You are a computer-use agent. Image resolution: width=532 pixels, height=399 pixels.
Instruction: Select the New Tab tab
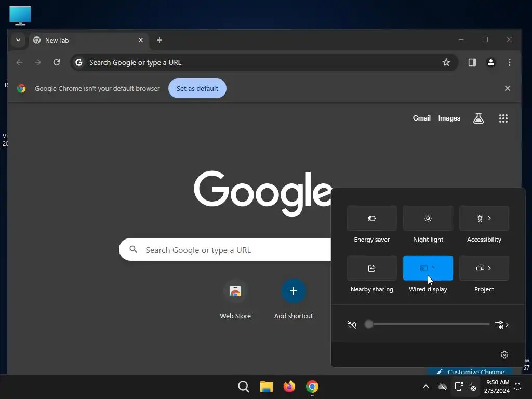coord(89,40)
